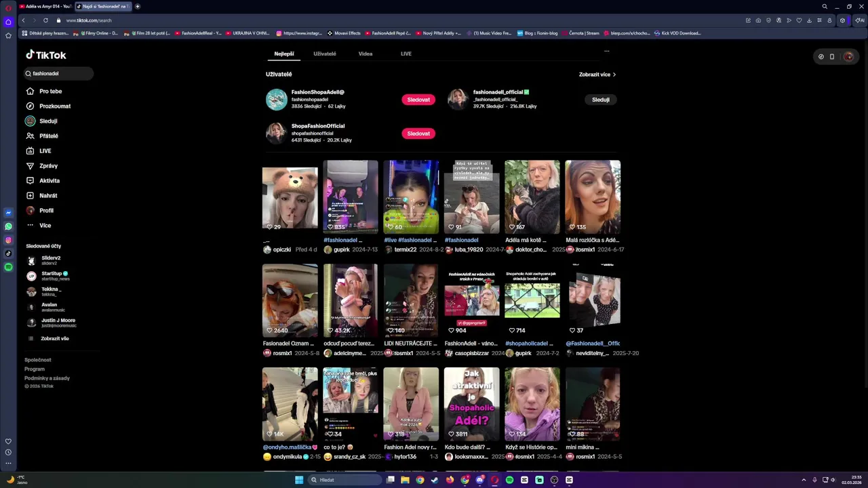The image size is (868, 488).
Task: Open browser downloads icon
Action: pyautogui.click(x=809, y=20)
